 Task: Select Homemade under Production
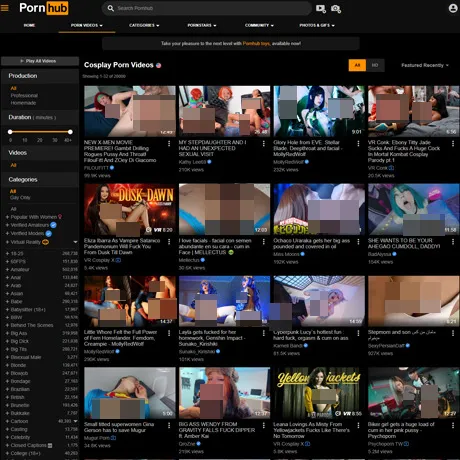(x=23, y=103)
